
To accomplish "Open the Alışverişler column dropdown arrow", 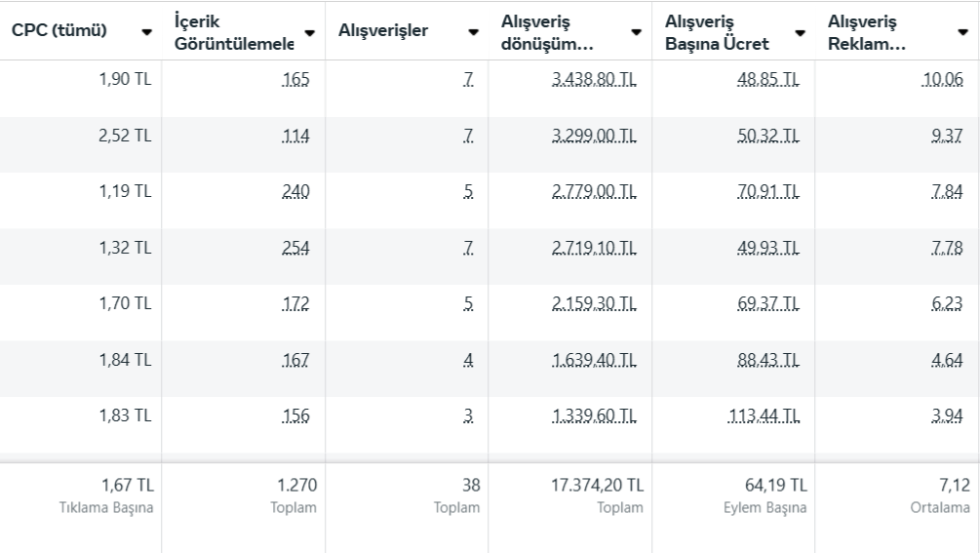I will pos(474,32).
